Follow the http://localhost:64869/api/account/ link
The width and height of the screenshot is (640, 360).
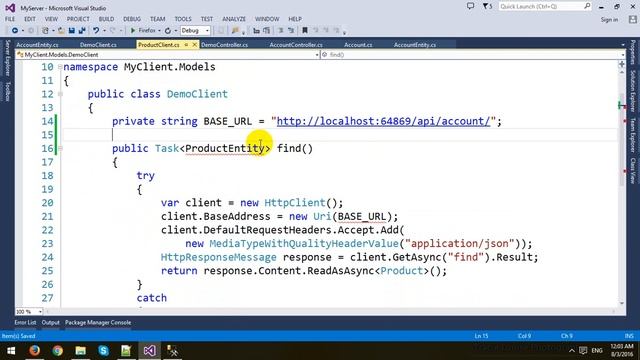(383, 121)
